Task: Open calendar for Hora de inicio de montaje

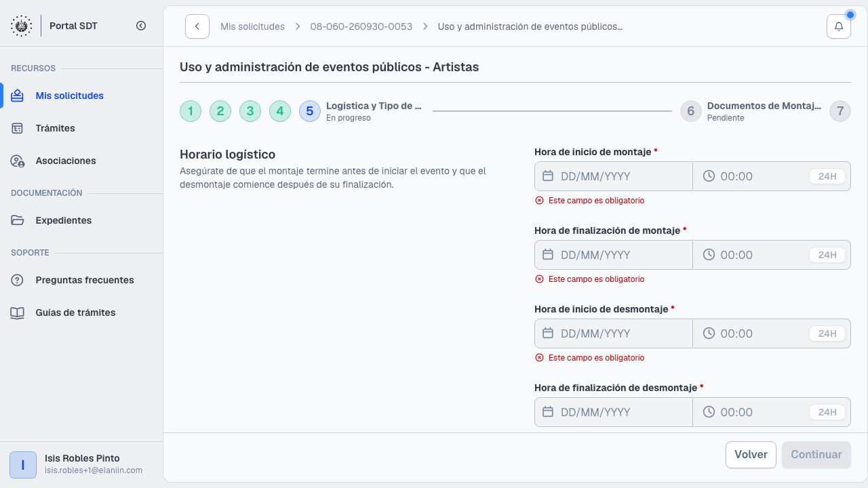Action: [x=548, y=176]
